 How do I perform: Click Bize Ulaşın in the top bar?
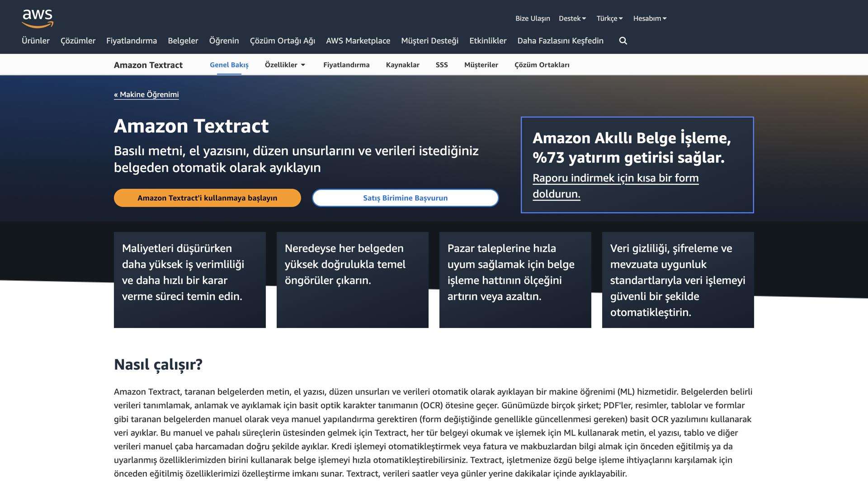click(x=533, y=18)
